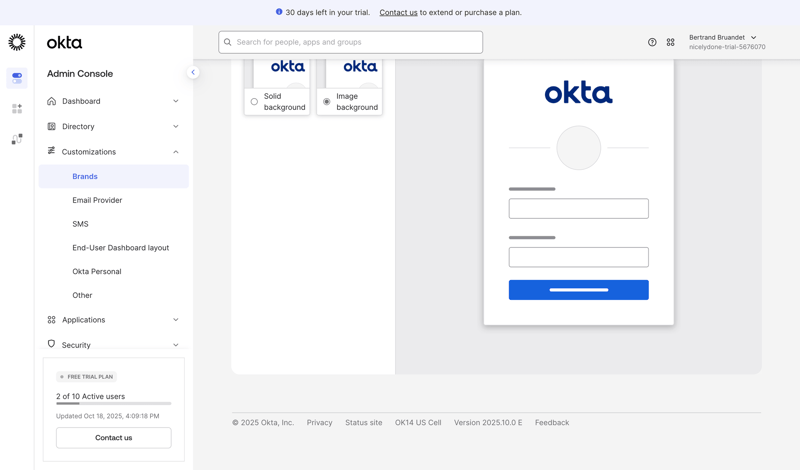The image size is (800, 470).
Task: Collapse the sidebar with the arrow button
Action: click(x=193, y=72)
